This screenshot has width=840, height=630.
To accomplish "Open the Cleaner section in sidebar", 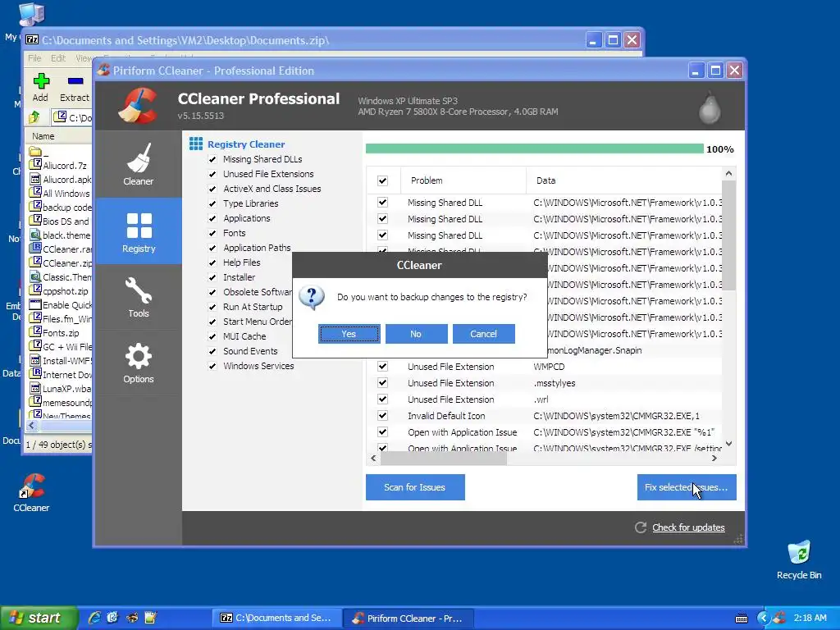I will click(138, 164).
